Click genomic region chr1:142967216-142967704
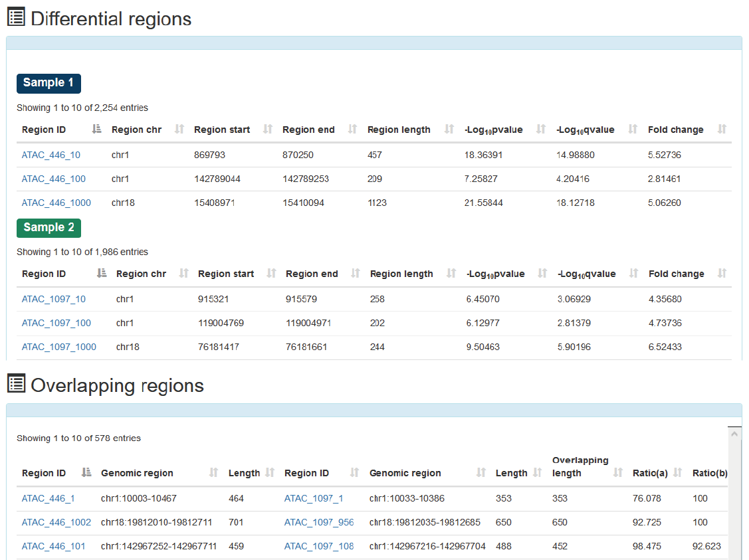Viewport: 749px width, 560px height. (427, 545)
